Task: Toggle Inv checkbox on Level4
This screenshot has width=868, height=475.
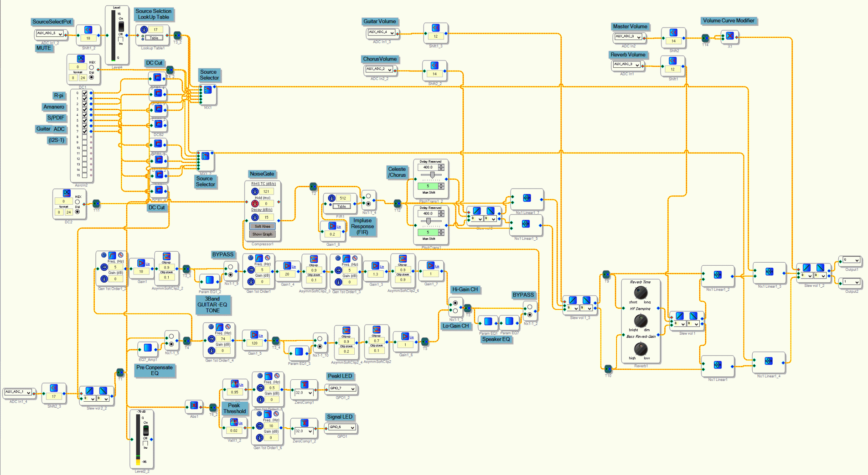Action: [x=121, y=39]
